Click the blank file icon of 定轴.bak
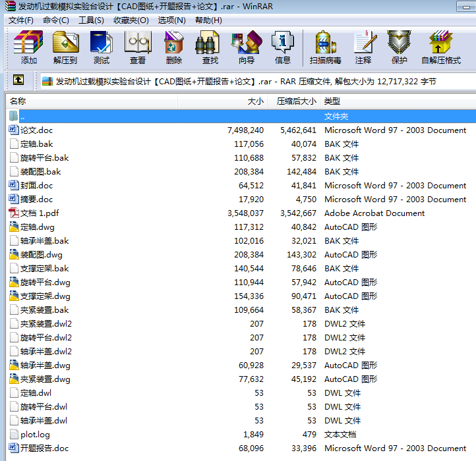Screen dimensions: 476x461 pos(14,144)
